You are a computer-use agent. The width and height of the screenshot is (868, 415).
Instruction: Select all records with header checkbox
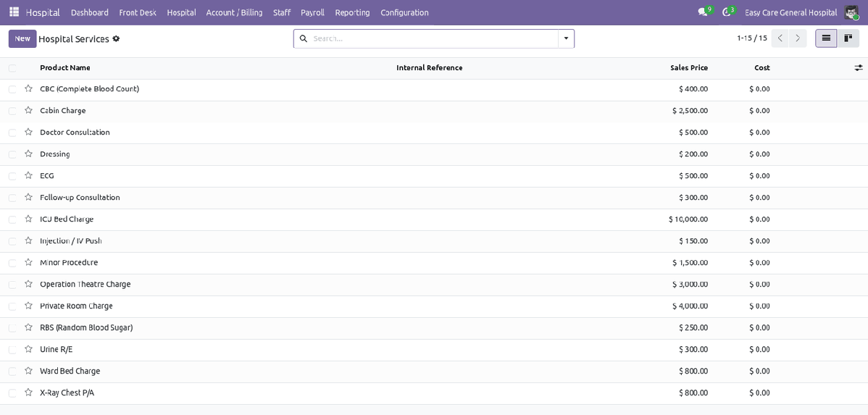click(12, 68)
